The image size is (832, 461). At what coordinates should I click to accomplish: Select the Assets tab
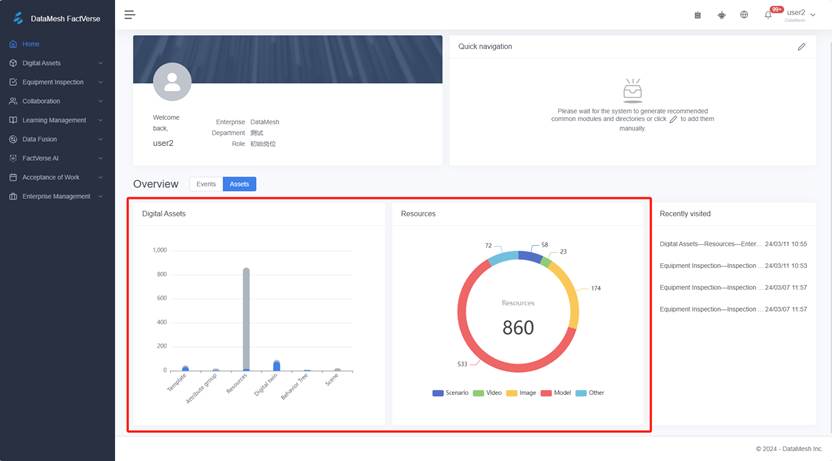click(x=239, y=184)
